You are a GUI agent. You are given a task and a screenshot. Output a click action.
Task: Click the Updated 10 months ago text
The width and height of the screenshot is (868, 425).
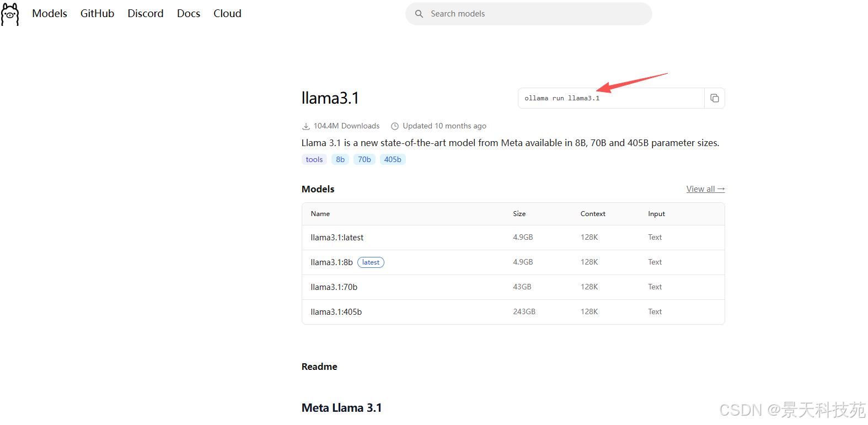tap(444, 126)
